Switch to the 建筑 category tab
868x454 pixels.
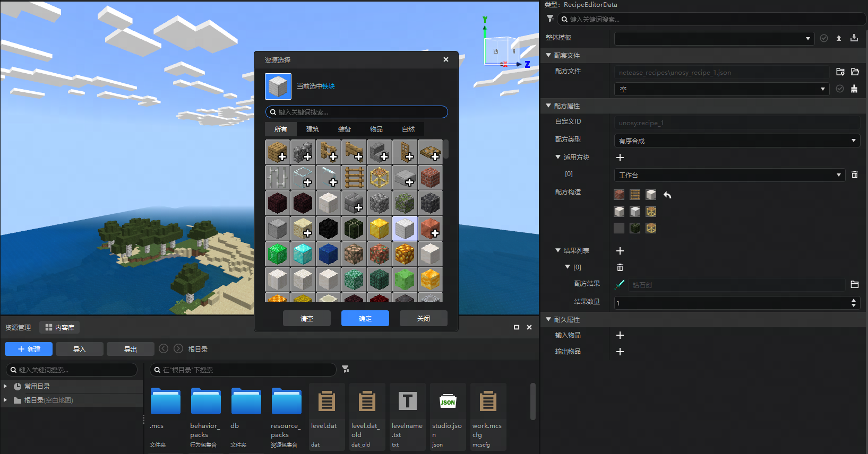(x=313, y=129)
